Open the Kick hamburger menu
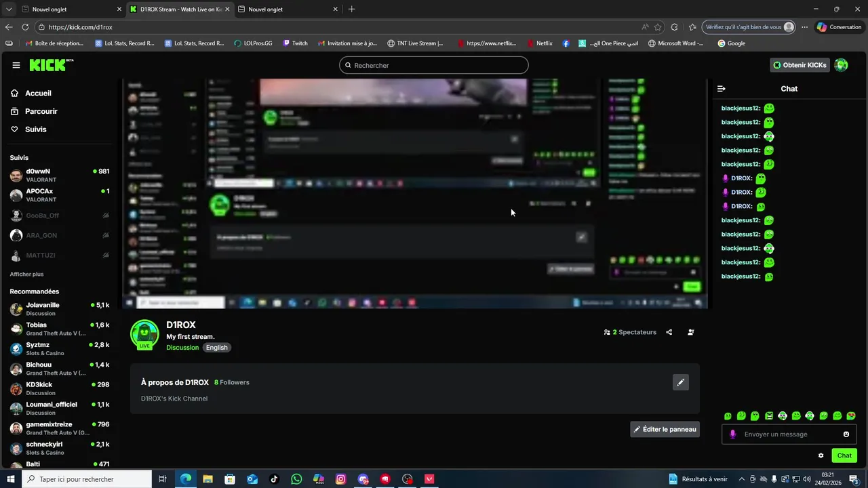 pyautogui.click(x=16, y=65)
